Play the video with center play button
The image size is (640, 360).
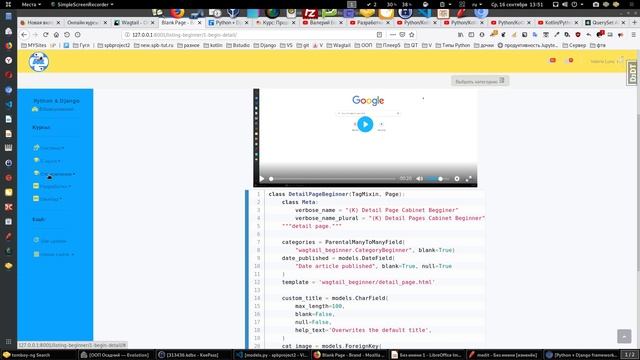pos(365,124)
